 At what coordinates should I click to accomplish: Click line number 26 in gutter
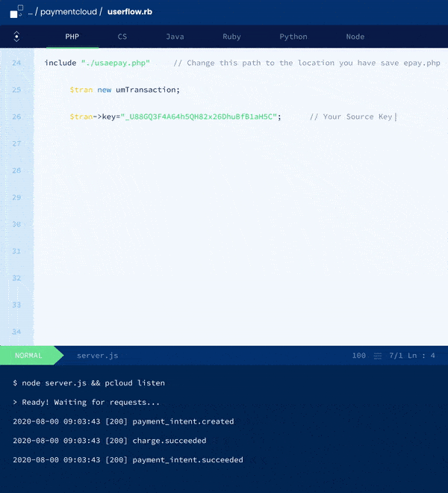point(16,117)
